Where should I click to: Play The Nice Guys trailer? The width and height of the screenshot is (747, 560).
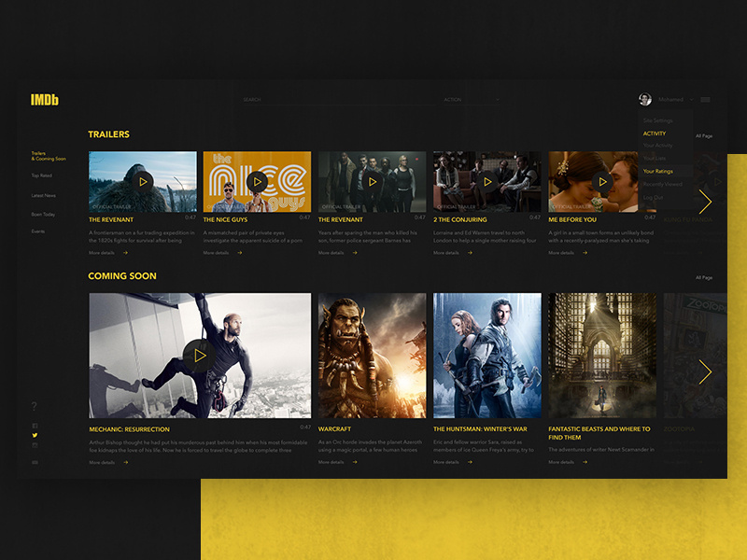point(257,181)
